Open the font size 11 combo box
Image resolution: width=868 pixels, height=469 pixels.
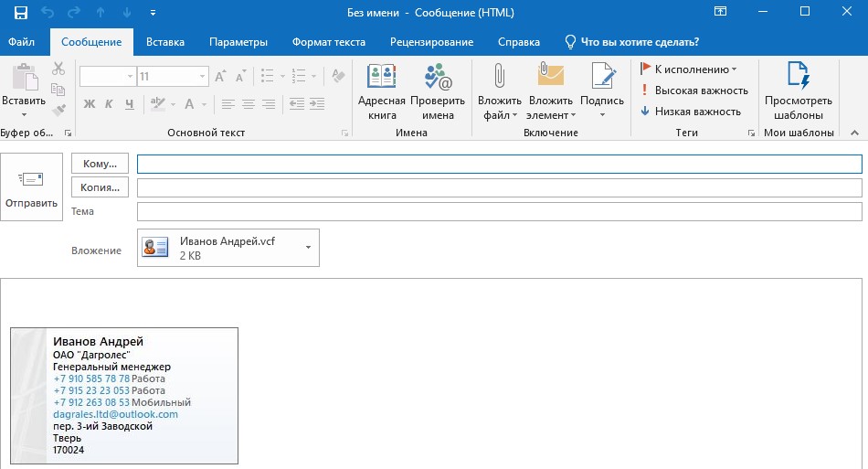click(172, 77)
